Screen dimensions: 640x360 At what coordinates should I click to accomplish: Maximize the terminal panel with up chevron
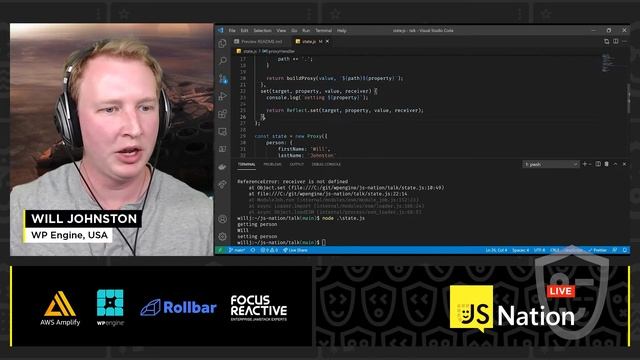[x=616, y=164]
